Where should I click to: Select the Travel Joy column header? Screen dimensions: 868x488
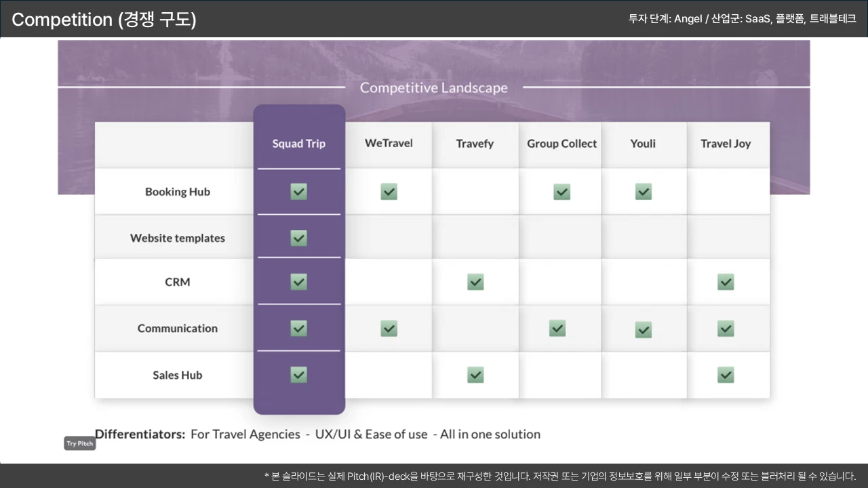pos(726,144)
